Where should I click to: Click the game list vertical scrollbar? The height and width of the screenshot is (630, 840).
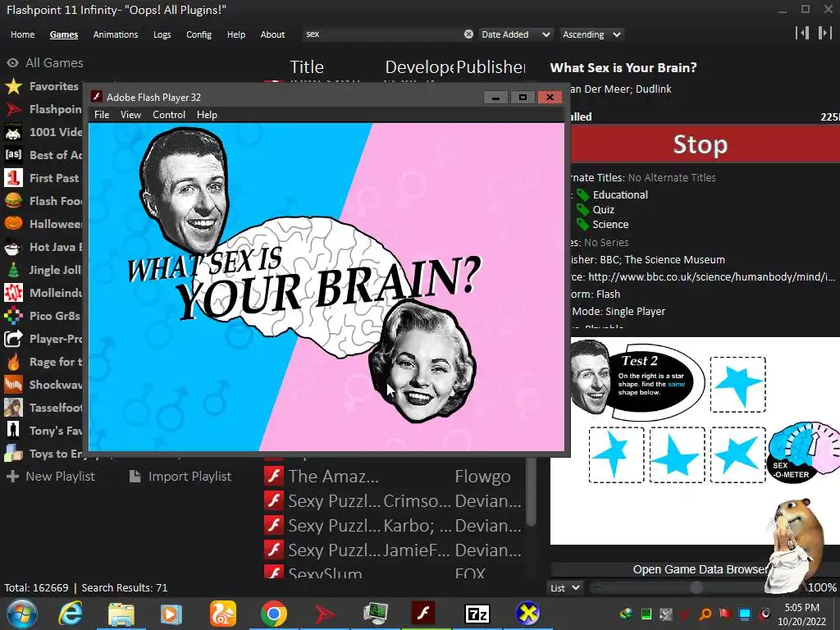(x=531, y=493)
